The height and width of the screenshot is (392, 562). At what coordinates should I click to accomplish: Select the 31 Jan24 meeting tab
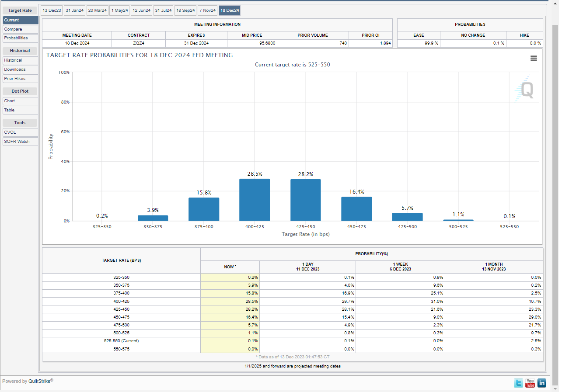[x=74, y=10]
